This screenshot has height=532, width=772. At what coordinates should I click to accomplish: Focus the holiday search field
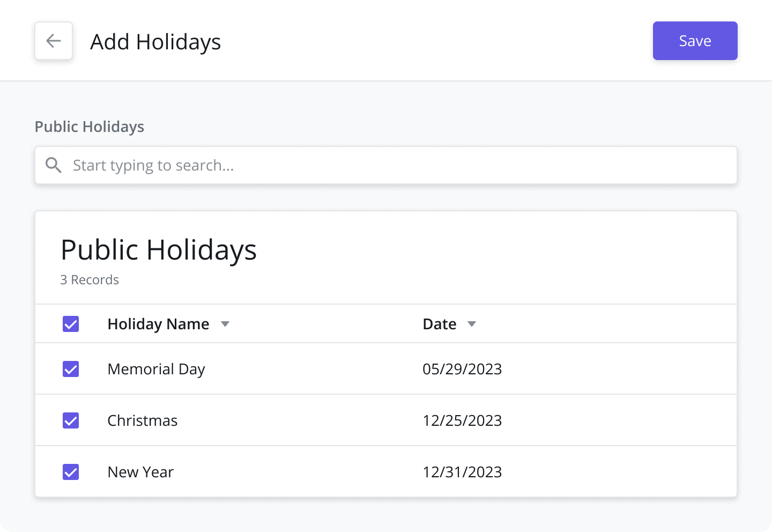[x=386, y=165]
